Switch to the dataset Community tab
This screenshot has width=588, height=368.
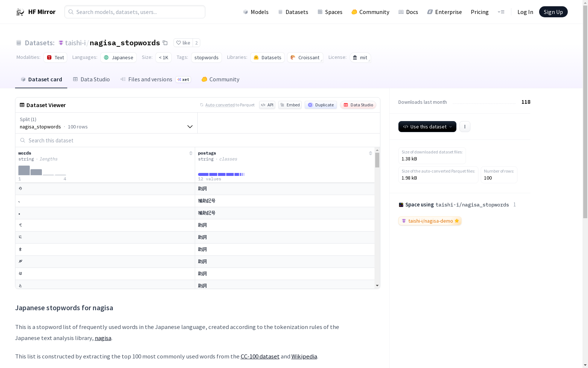coord(220,79)
